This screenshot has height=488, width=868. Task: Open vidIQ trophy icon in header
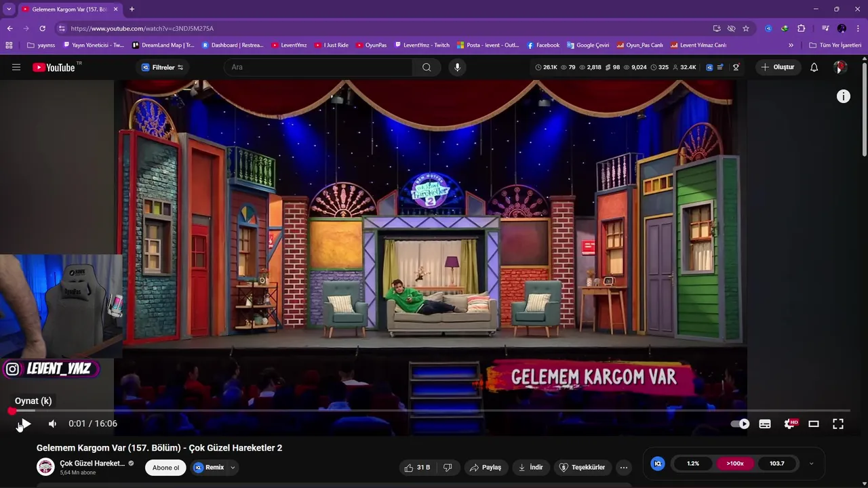pos(736,67)
